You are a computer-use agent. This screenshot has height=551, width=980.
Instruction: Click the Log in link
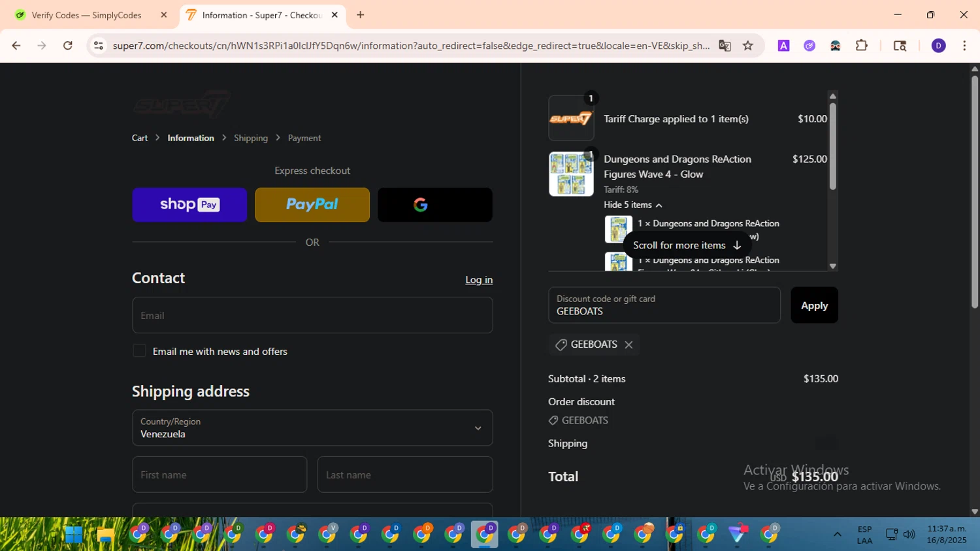point(479,280)
